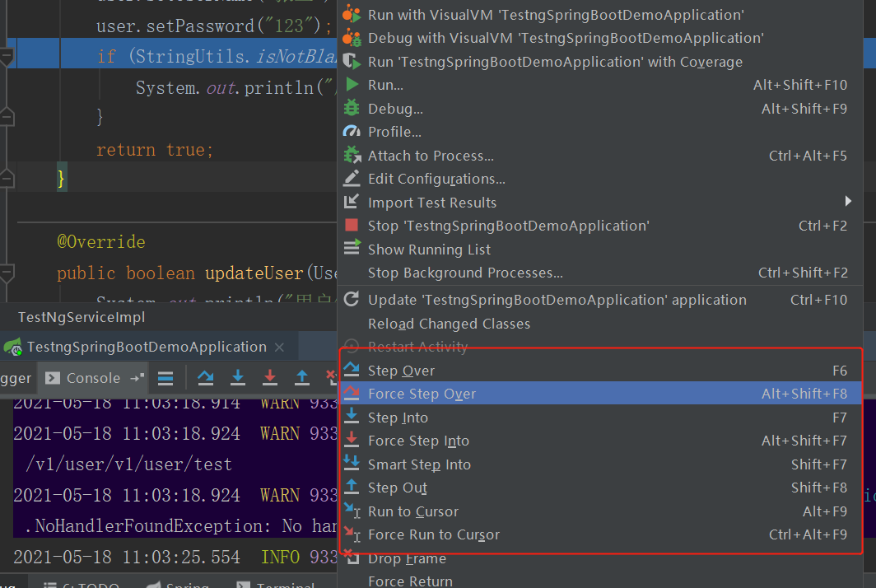Choose Force Step Over in the menu
Image resolution: width=876 pixels, height=588 pixels.
tap(600, 394)
